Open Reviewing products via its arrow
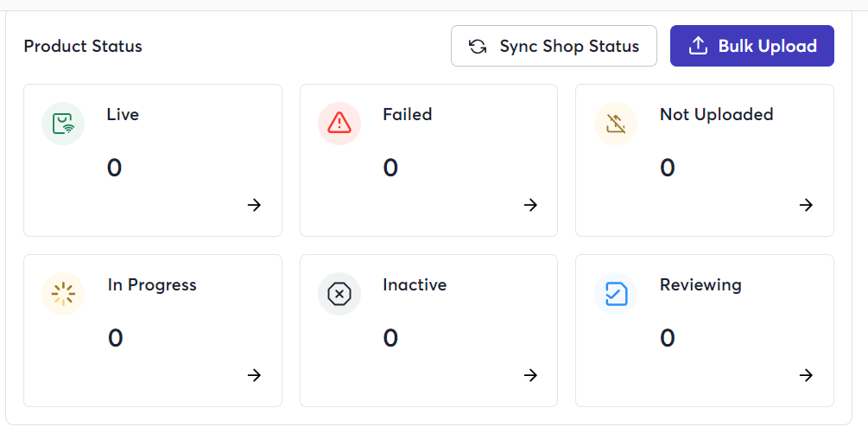The image size is (868, 446). click(x=806, y=375)
